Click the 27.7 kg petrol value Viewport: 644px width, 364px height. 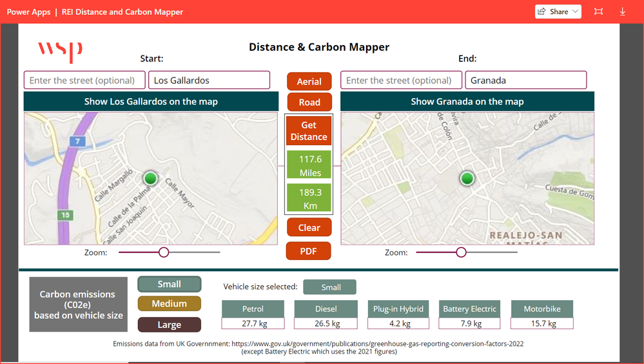coord(253,323)
